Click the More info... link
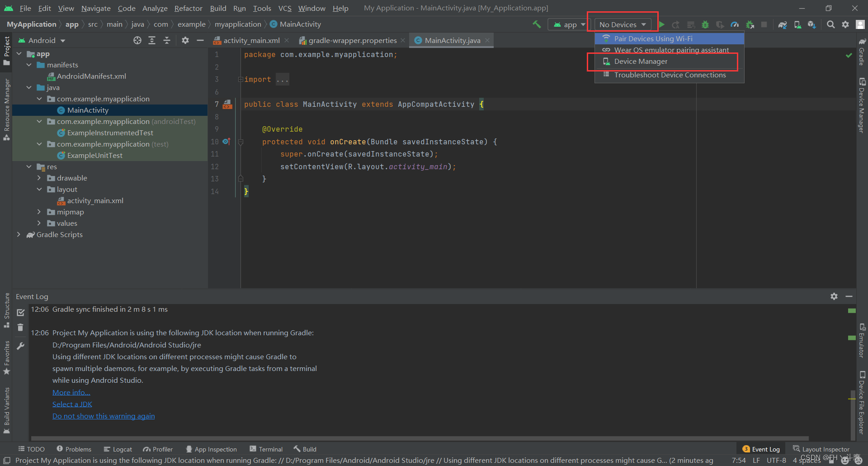The image size is (868, 466). (71, 393)
